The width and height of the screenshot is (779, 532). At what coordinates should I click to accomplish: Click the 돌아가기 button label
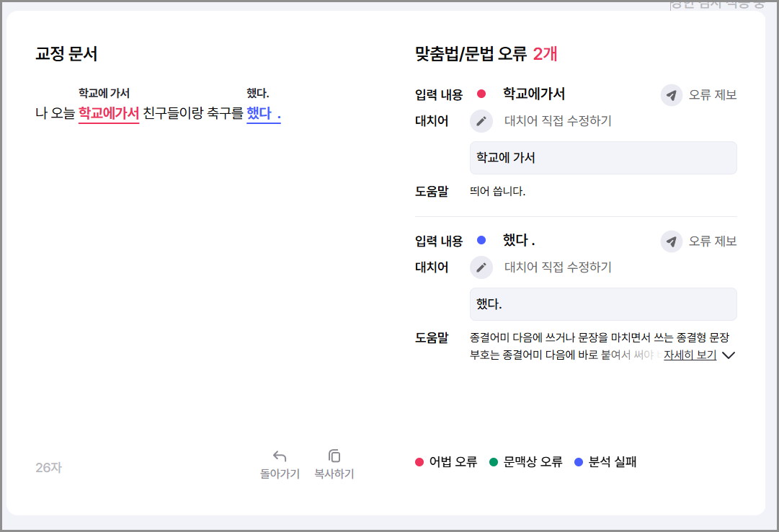(280, 474)
